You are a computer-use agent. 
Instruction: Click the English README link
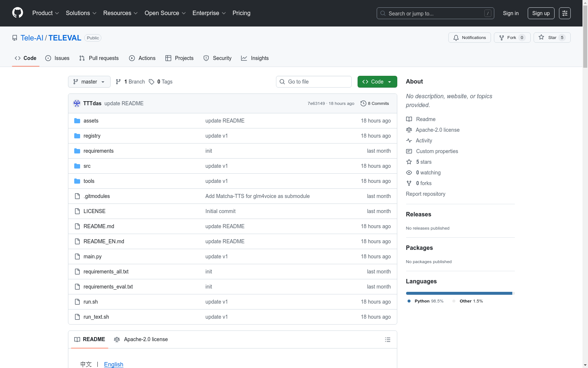114,364
